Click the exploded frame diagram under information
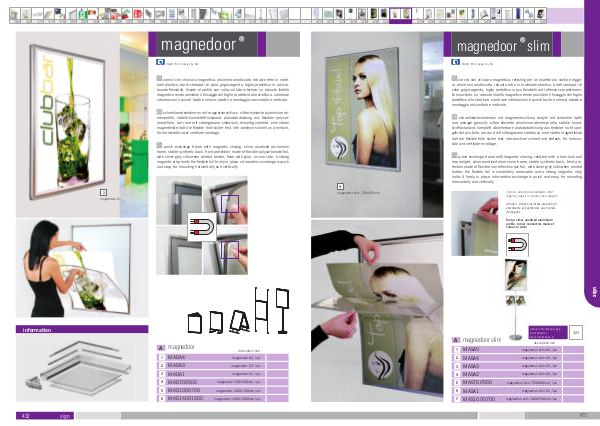The height and width of the screenshot is (426, 600). click(82, 367)
